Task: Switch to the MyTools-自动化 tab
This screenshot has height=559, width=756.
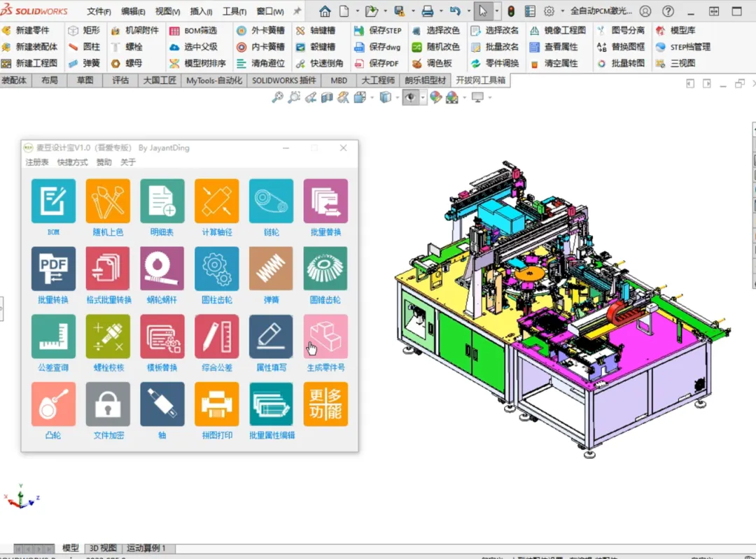Action: (214, 80)
